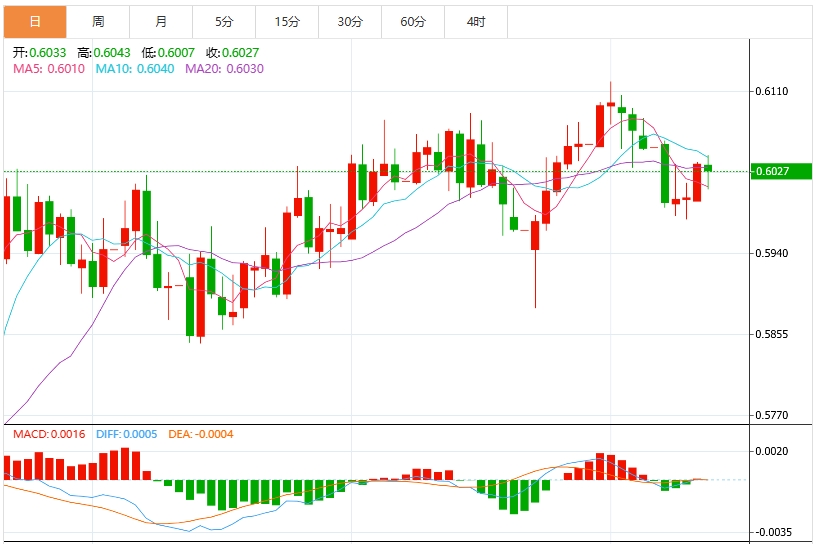Select the 4时 four-hour tab
This screenshot has height=544, width=820.
476,22
